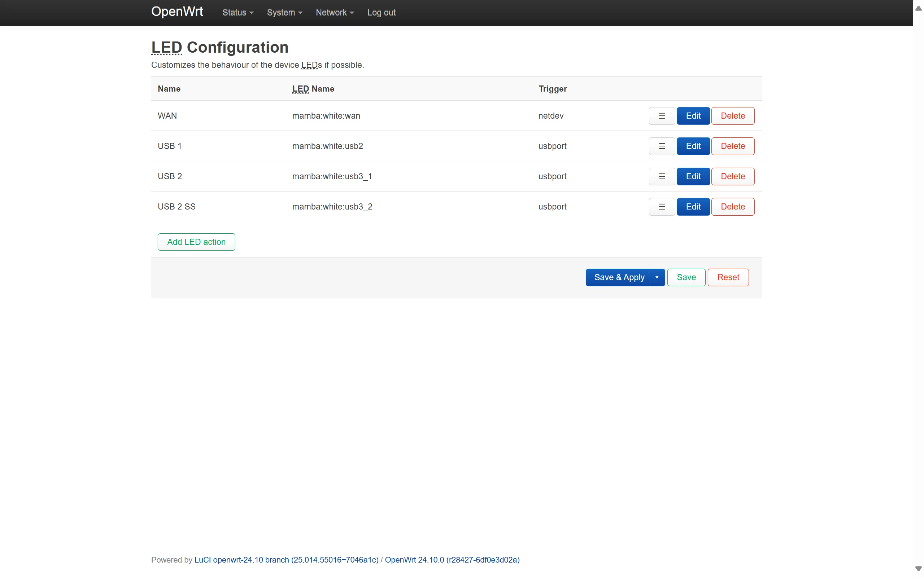Delete the USB 2 LED entry
The height and width of the screenshot is (577, 924).
733,176
